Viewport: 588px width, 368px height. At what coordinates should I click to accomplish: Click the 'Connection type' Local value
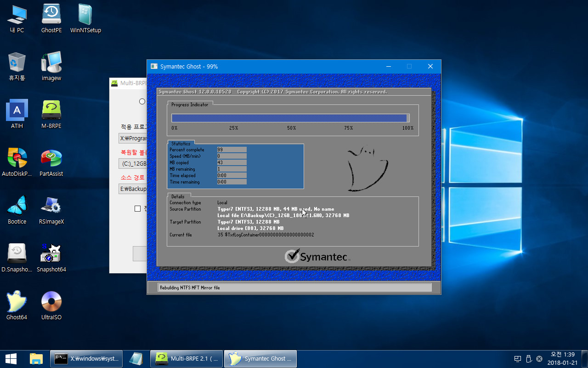pyautogui.click(x=222, y=202)
